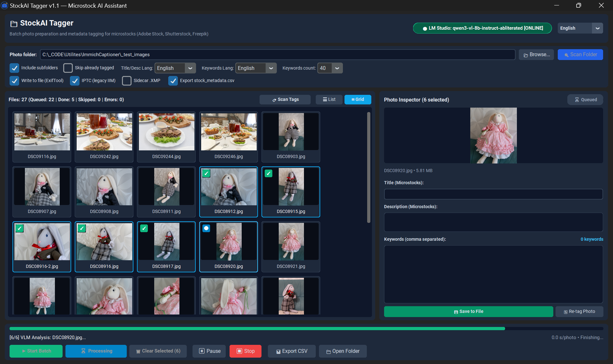Image resolution: width=613 pixels, height=364 pixels.
Task: Switch to List view
Action: 329,100
